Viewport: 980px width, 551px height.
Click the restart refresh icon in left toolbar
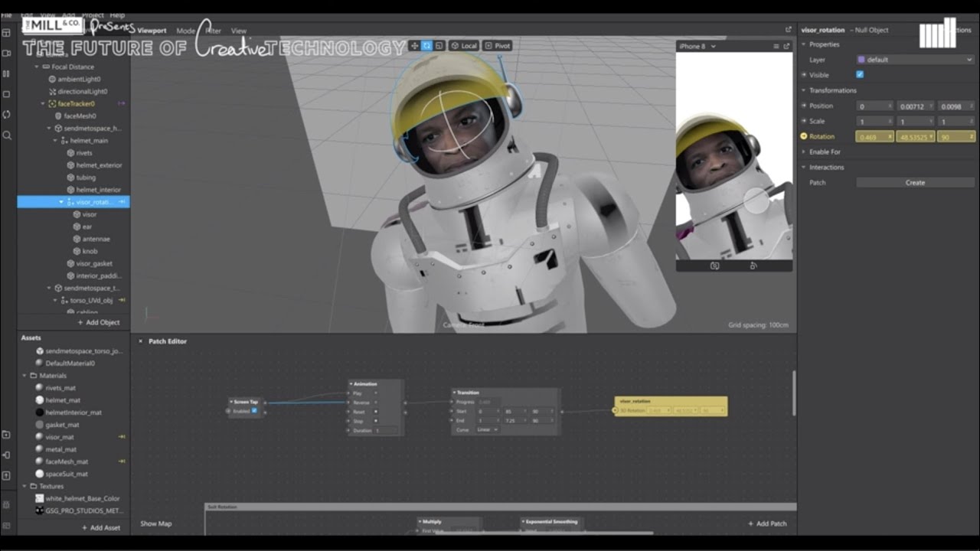pos(7,115)
